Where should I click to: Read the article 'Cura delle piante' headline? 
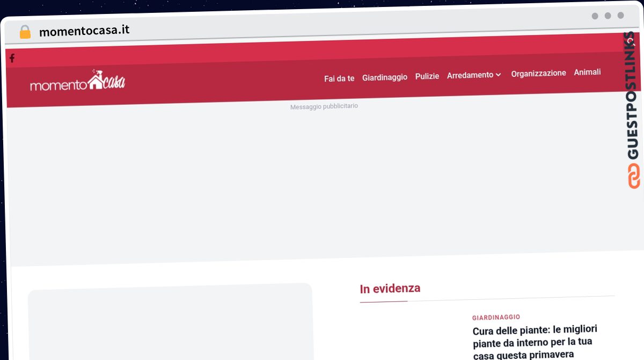pos(535,342)
